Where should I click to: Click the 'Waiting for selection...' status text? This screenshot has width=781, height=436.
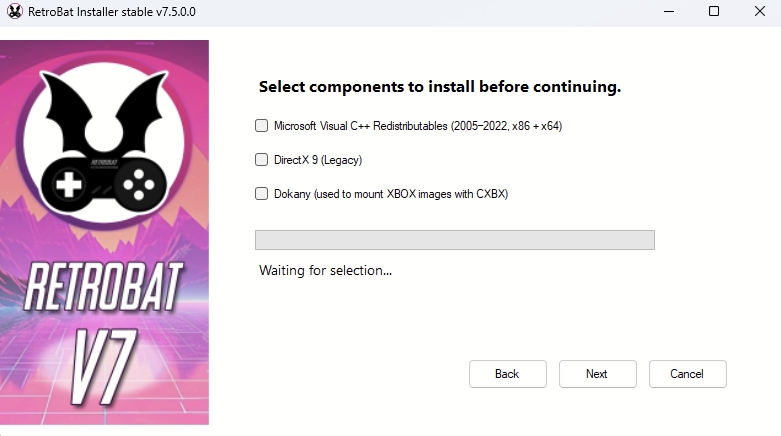click(x=325, y=270)
